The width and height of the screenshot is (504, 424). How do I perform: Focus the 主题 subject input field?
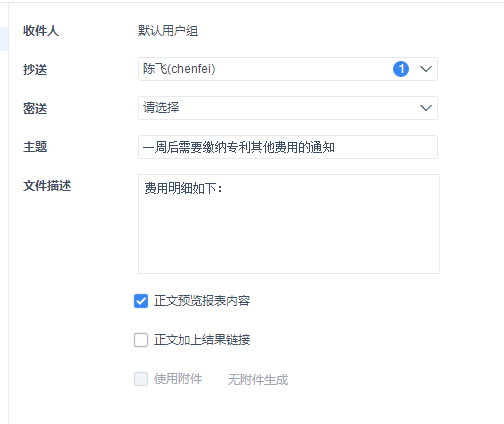coord(288,147)
